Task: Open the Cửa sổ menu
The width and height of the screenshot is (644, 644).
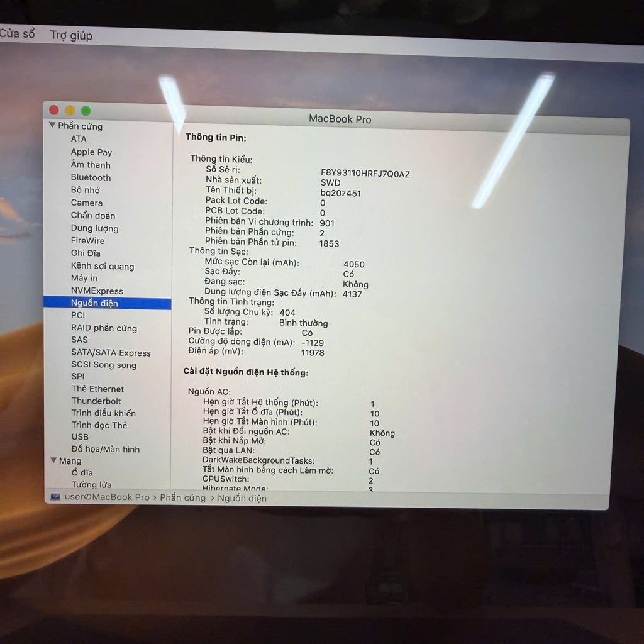Action: coord(16,33)
